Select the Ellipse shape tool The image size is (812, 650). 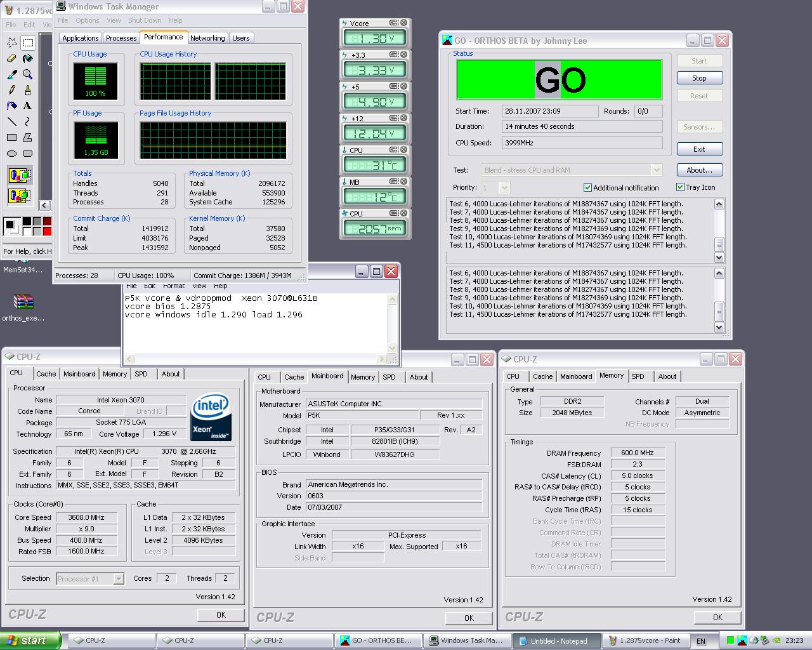[x=12, y=153]
